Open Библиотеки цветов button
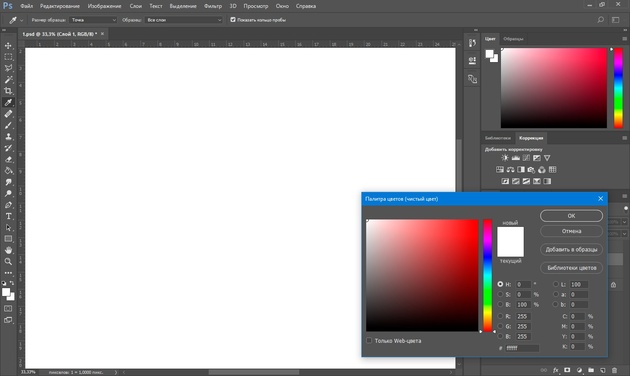Image resolution: width=630 pixels, height=376 pixels. pos(571,268)
